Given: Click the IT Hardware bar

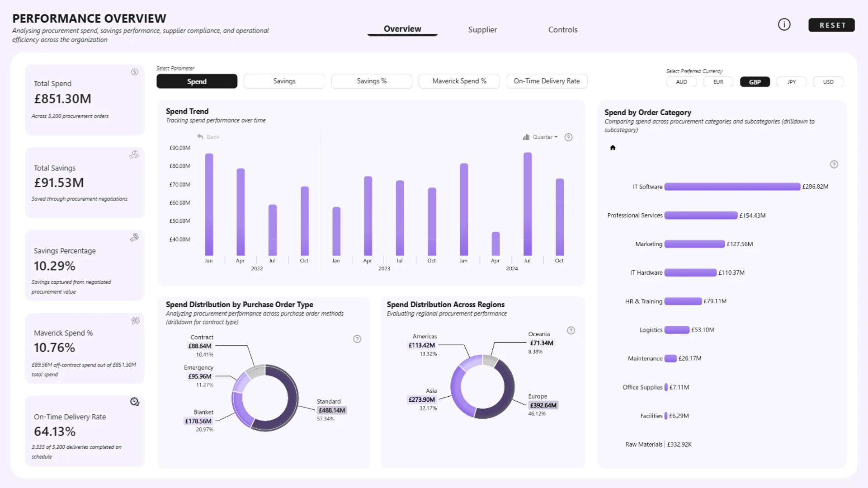Looking at the screenshot, I should (691, 272).
